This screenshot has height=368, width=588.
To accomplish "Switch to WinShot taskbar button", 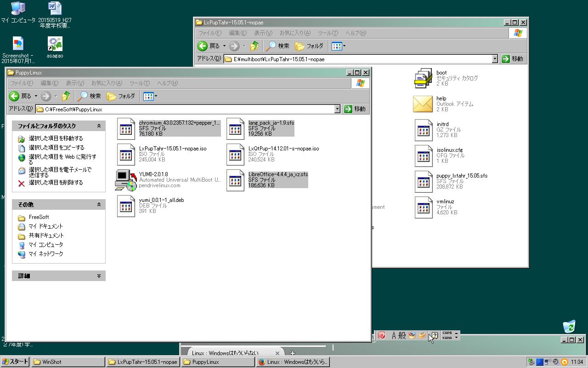I will pyautogui.click(x=68, y=362).
